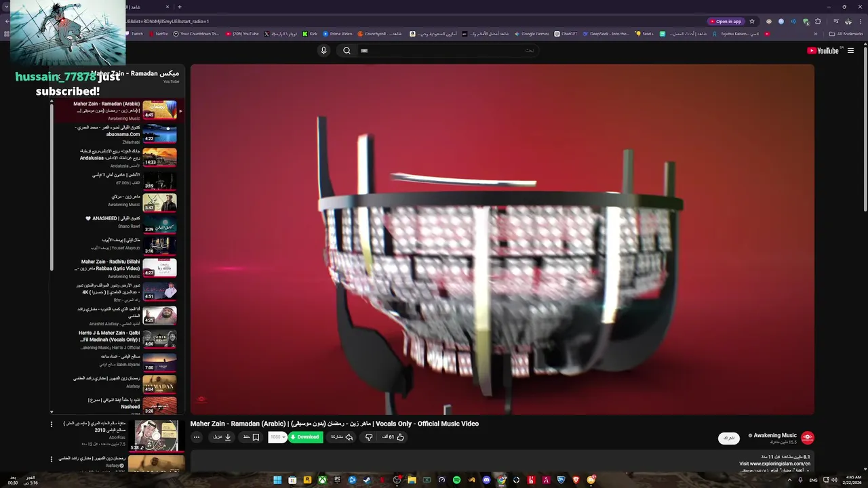Image resolution: width=868 pixels, height=488 pixels.
Task: Open the Google Gemini bookmark
Action: point(532,33)
